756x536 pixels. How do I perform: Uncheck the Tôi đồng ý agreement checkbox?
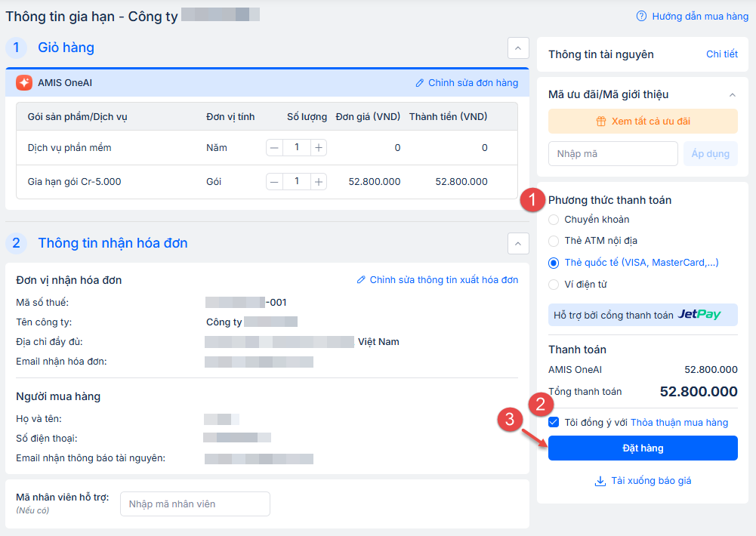pos(554,423)
